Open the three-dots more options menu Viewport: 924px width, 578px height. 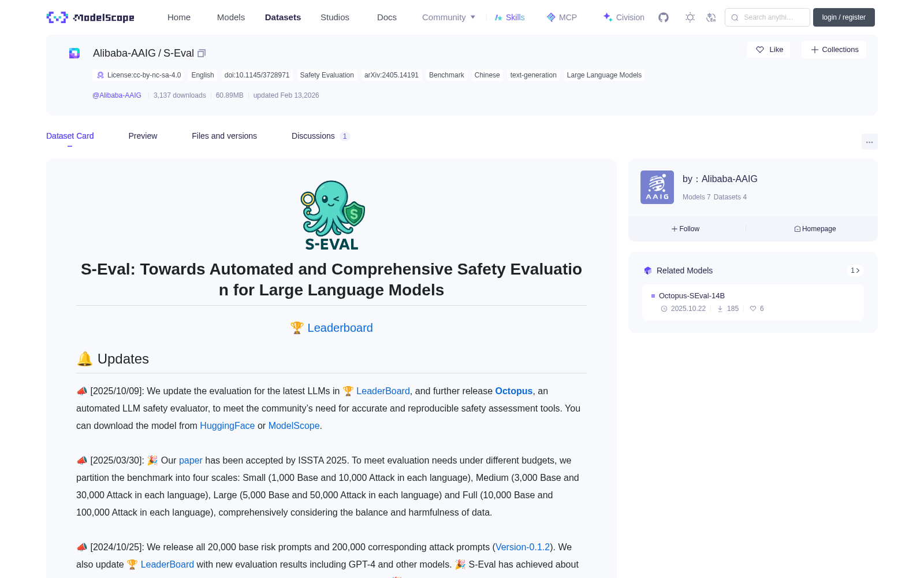tap(869, 142)
